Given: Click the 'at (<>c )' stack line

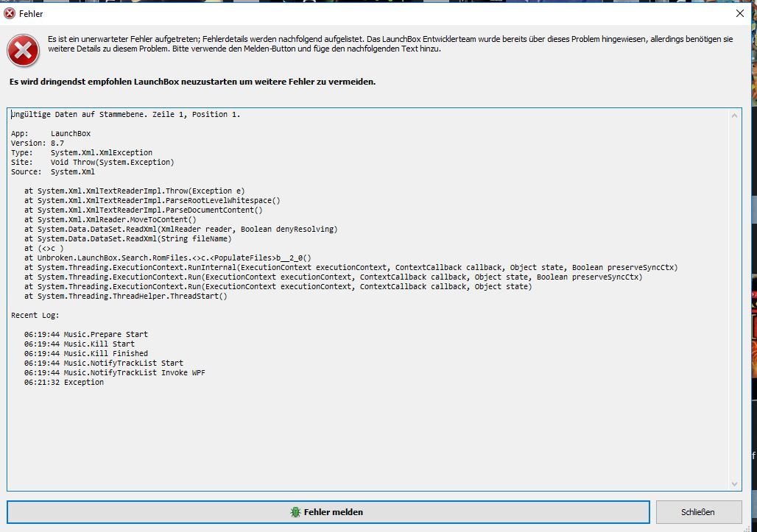Looking at the screenshot, I should [x=44, y=249].
